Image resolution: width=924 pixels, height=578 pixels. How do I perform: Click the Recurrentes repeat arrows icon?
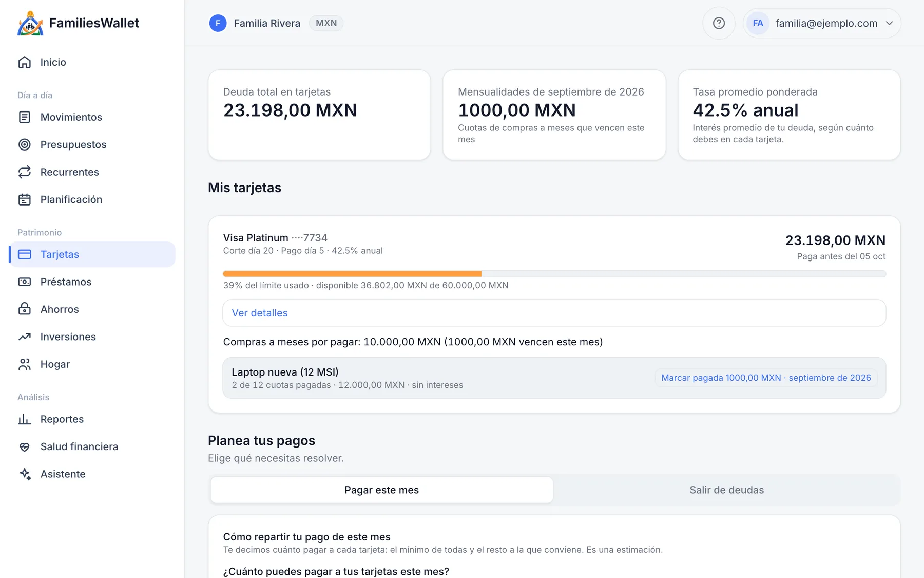click(25, 172)
